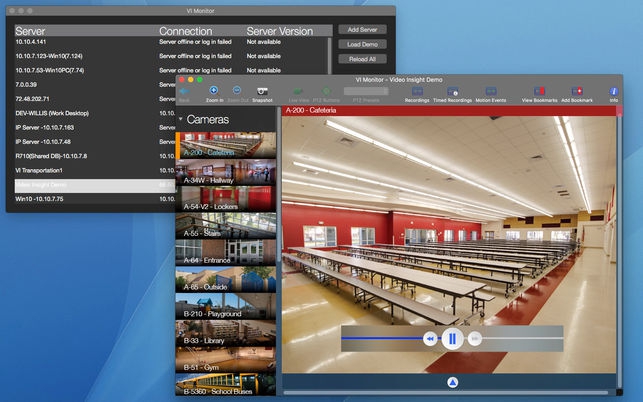Open View Bookmarks
The height and width of the screenshot is (402, 643).
541,93
